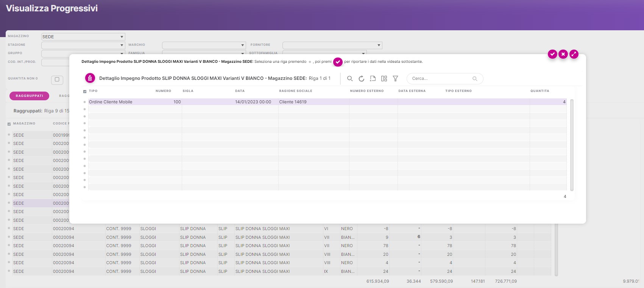Click the search magnifier icon in the dialog toolbar
This screenshot has height=288, width=644.
(350, 78)
